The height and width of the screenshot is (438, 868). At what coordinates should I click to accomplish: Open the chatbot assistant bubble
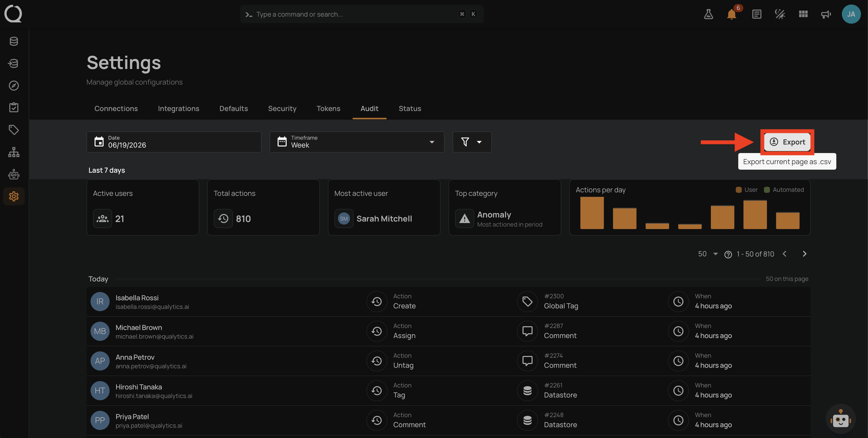tap(841, 419)
